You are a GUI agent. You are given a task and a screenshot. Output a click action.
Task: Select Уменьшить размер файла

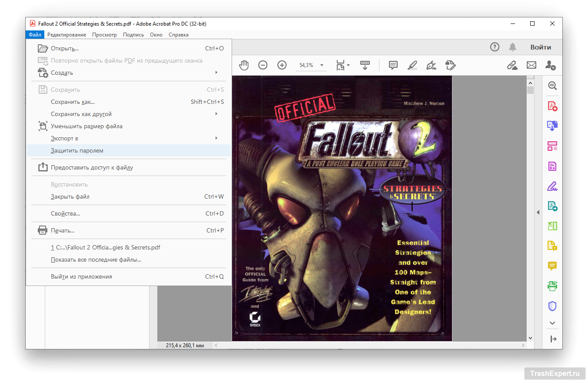click(129, 126)
